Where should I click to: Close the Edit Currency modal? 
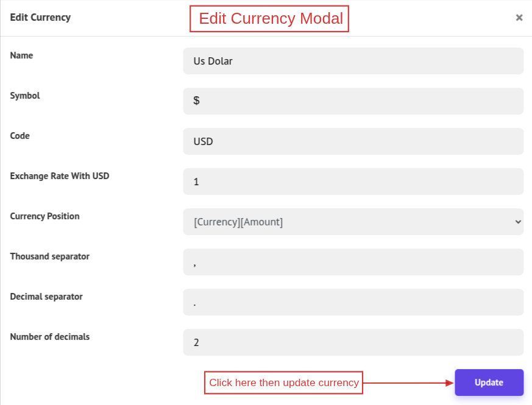tap(519, 18)
